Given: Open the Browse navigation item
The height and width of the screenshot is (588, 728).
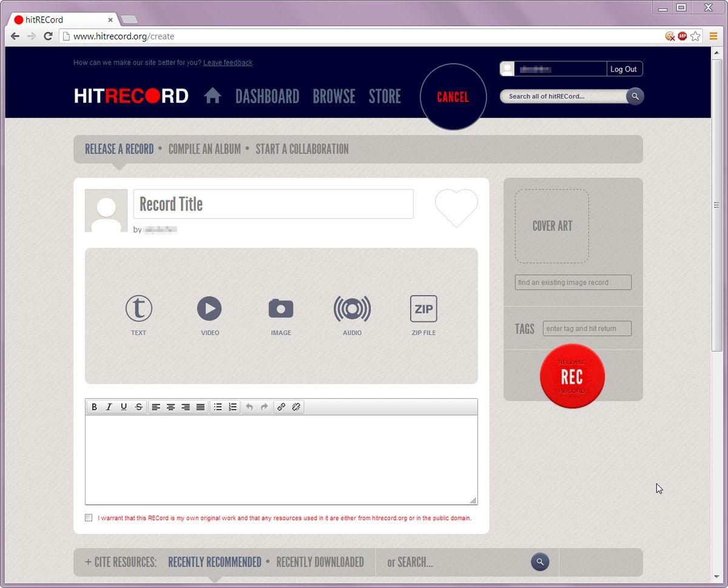Looking at the screenshot, I should tap(334, 96).
